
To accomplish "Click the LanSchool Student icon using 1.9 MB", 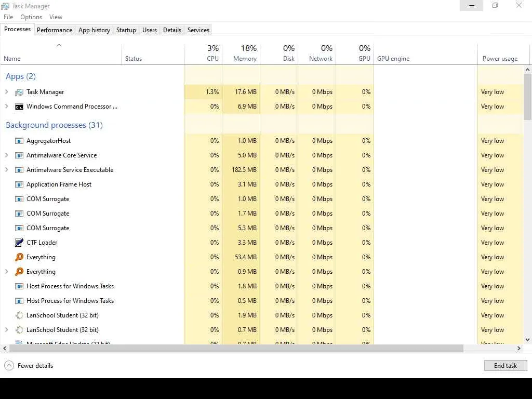I will (x=19, y=315).
